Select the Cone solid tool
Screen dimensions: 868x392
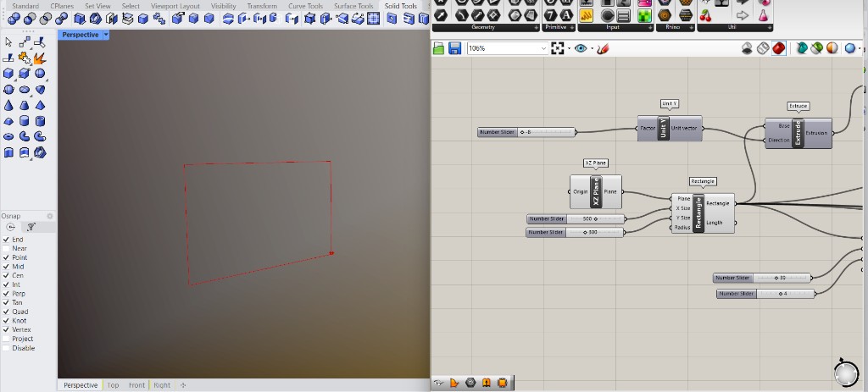[8, 106]
